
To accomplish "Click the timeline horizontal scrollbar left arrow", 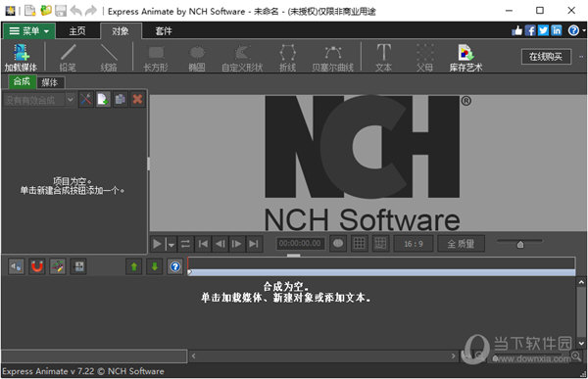I will (193, 355).
